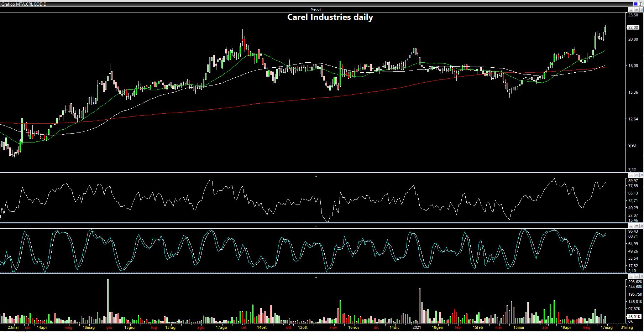This screenshot has width=644, height=332.
Task: Click the 146,81K volume scale value
Action: (635, 301)
